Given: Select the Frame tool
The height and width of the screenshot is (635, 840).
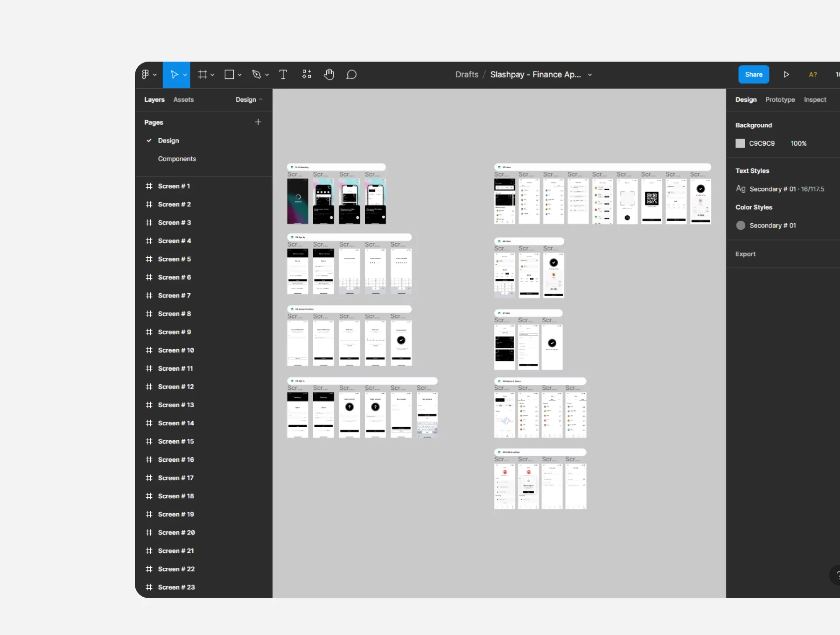Looking at the screenshot, I should [203, 75].
